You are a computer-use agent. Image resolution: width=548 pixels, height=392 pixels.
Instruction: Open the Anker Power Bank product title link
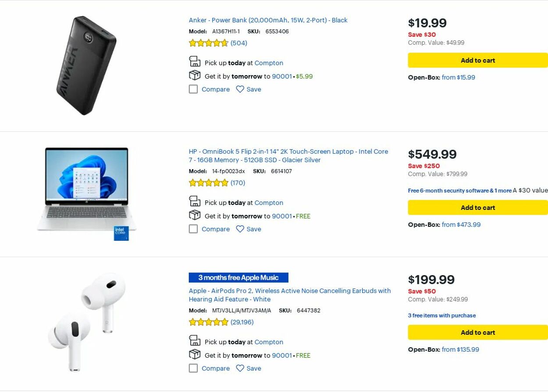268,20
